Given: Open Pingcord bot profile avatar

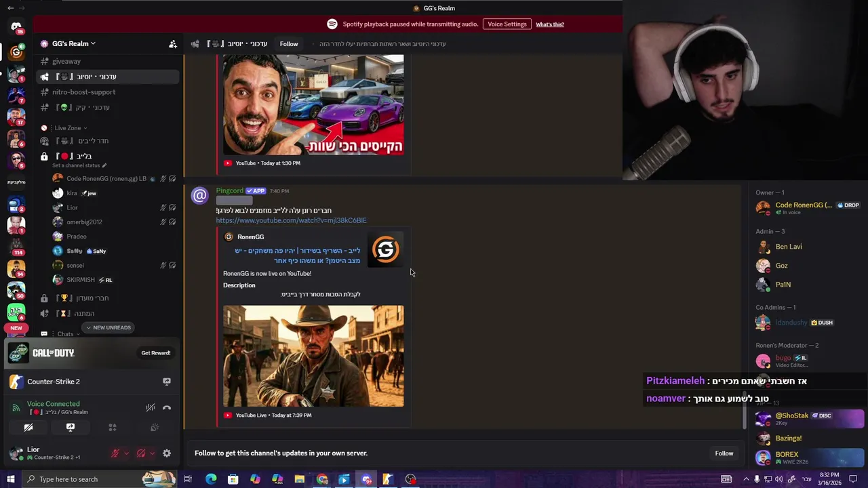Looking at the screenshot, I should pos(199,197).
